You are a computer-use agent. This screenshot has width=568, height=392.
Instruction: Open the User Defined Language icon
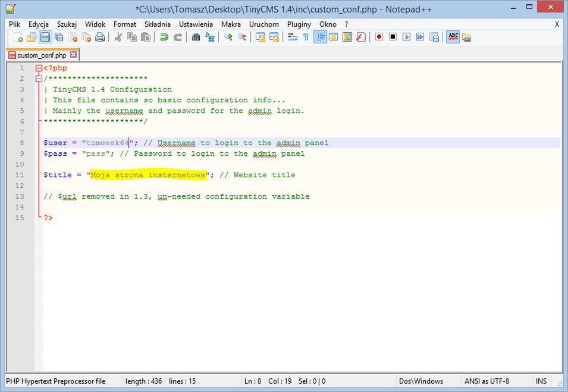pos(333,37)
